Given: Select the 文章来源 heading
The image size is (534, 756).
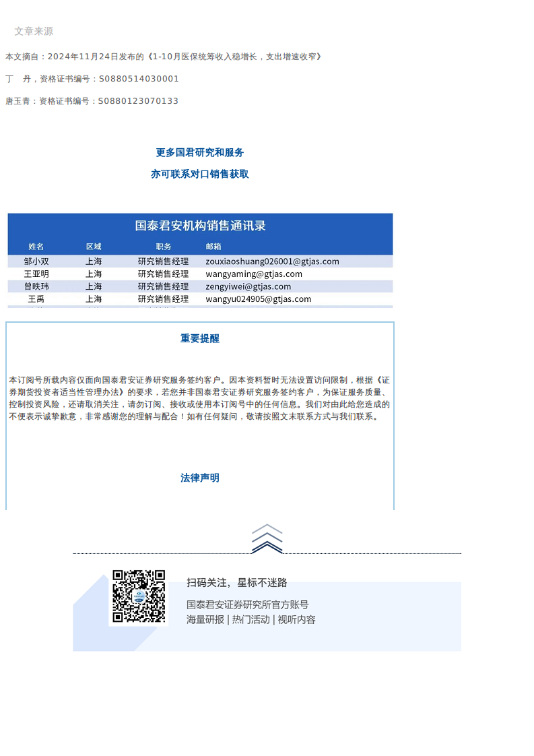Looking at the screenshot, I should point(34,32).
